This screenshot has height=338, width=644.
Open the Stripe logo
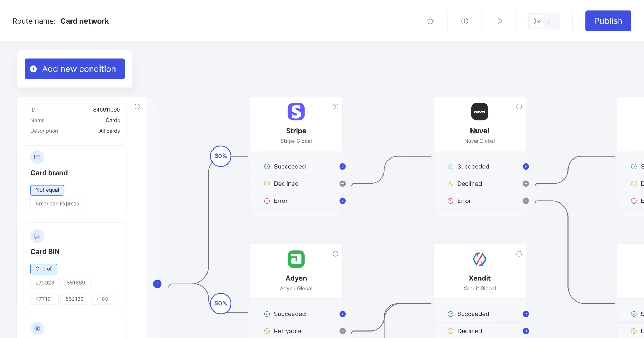pyautogui.click(x=296, y=112)
